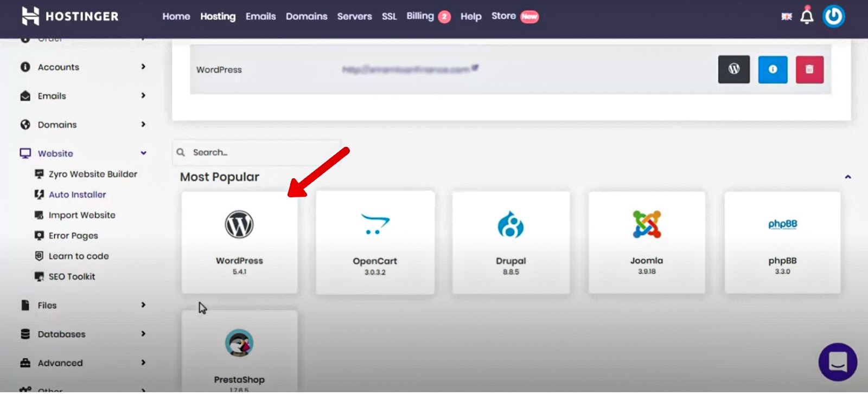Open Zyro Website Builder
This screenshot has height=394, width=868.
click(x=93, y=174)
